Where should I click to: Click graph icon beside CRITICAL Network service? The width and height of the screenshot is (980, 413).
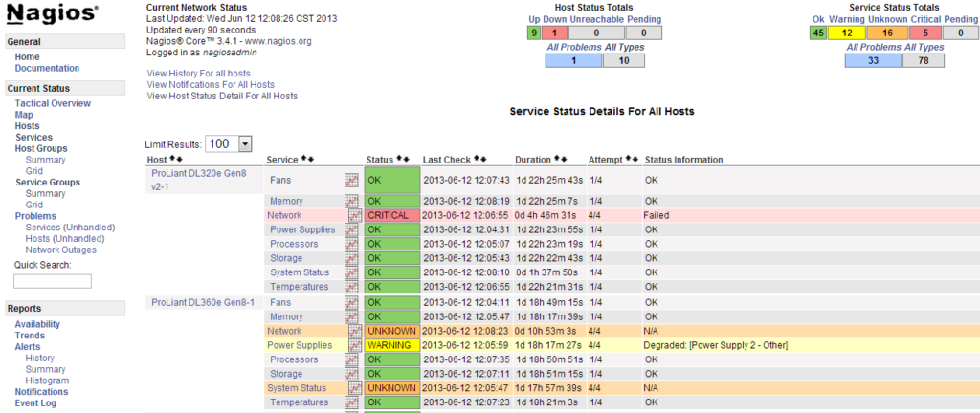pyautogui.click(x=355, y=215)
